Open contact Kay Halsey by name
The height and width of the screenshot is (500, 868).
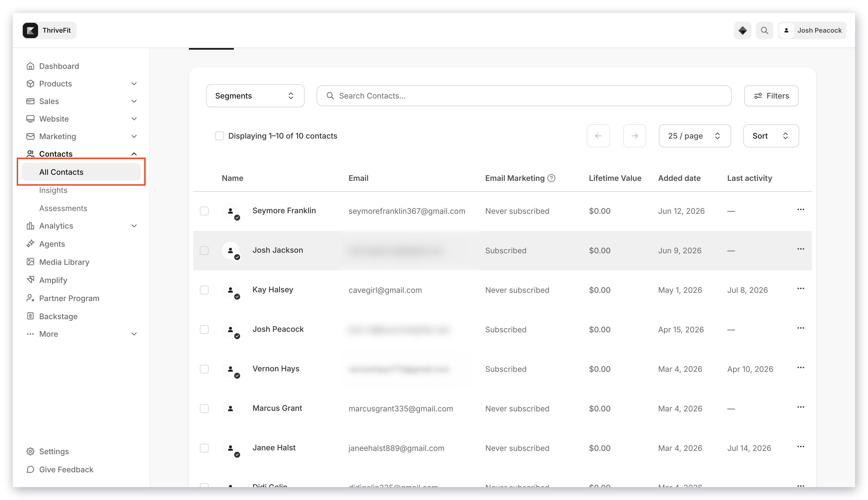[273, 290]
